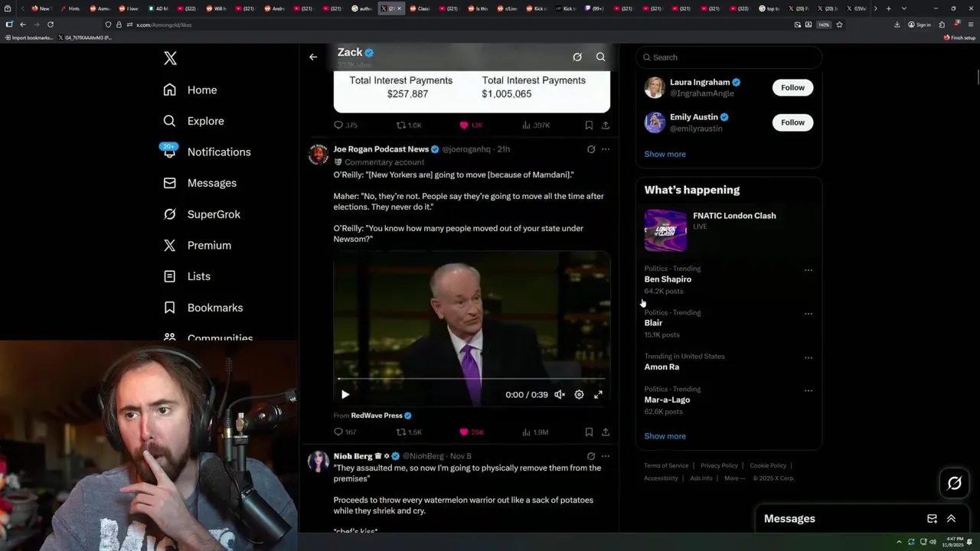Expand More footer options

point(733,478)
